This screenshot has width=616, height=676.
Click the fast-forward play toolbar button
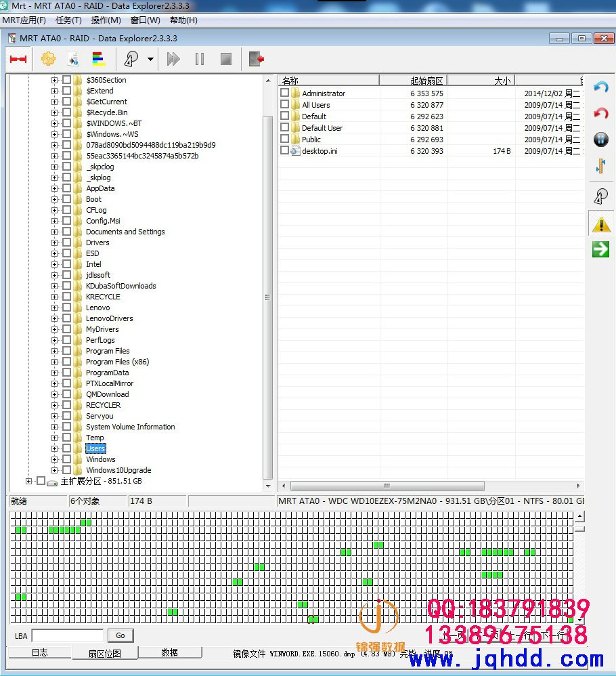(173, 59)
